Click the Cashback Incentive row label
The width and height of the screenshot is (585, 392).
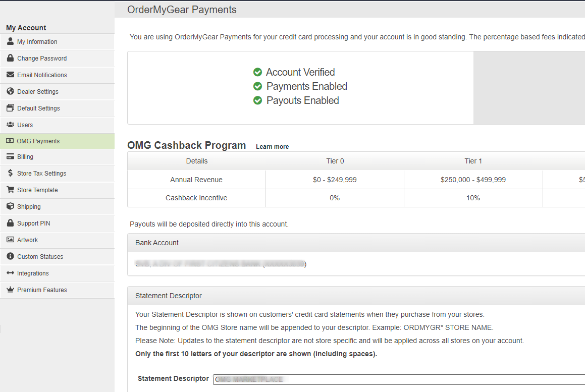click(196, 198)
